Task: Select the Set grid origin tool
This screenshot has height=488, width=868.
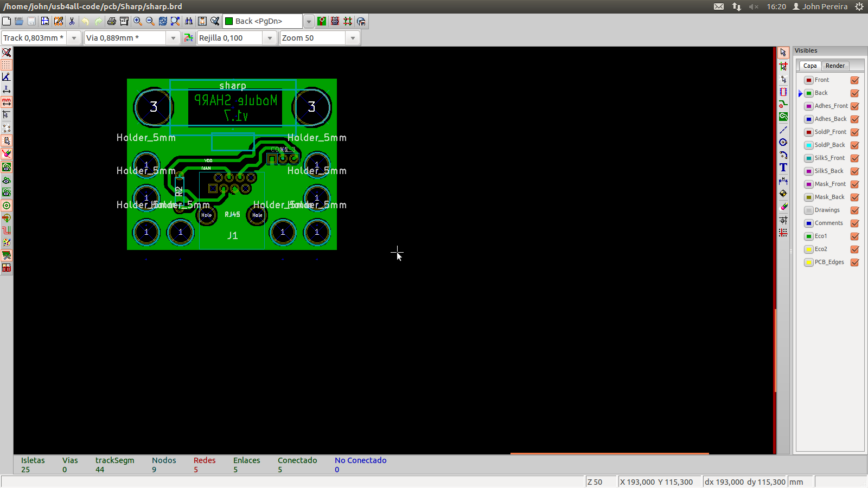Action: click(x=783, y=233)
